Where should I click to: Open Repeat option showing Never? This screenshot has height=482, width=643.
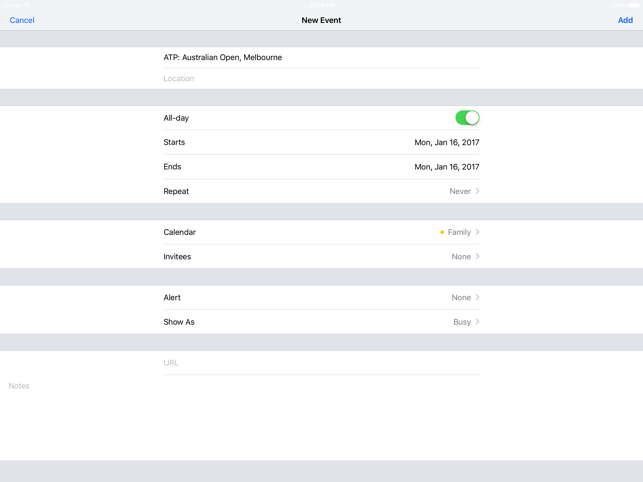pyautogui.click(x=321, y=191)
